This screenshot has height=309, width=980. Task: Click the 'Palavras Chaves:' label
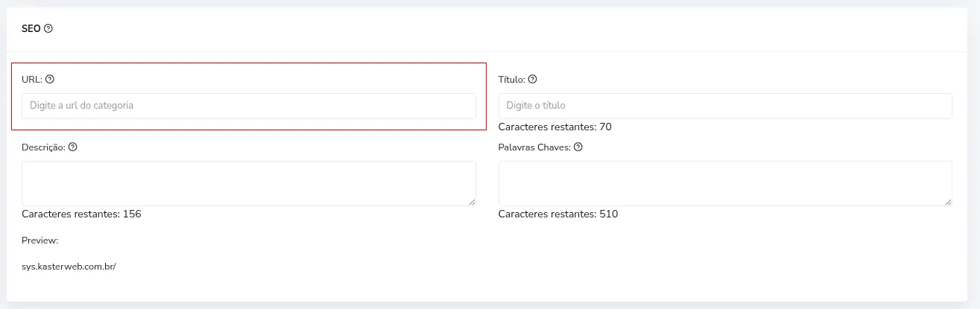pyautogui.click(x=535, y=147)
